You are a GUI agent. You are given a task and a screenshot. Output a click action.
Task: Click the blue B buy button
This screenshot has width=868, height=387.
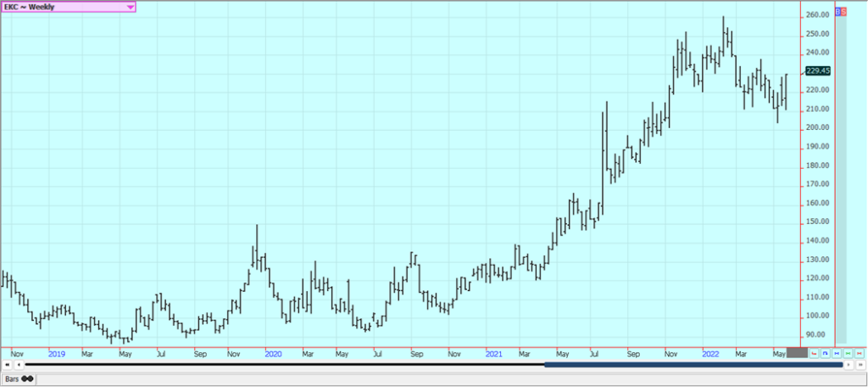tap(837, 12)
